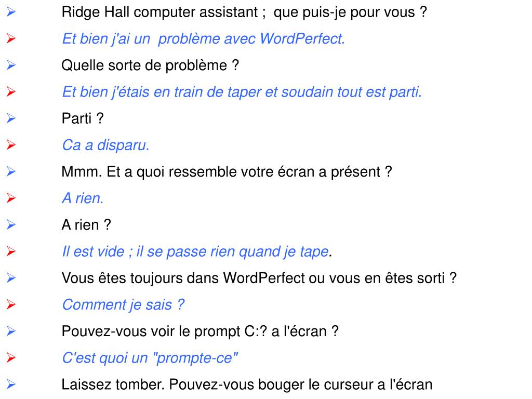Viewport: 532px width, 399px height.
Task: Click the blue arrow bullet beside "Ridge Hall computer assistant"
Action: [x=11, y=12]
